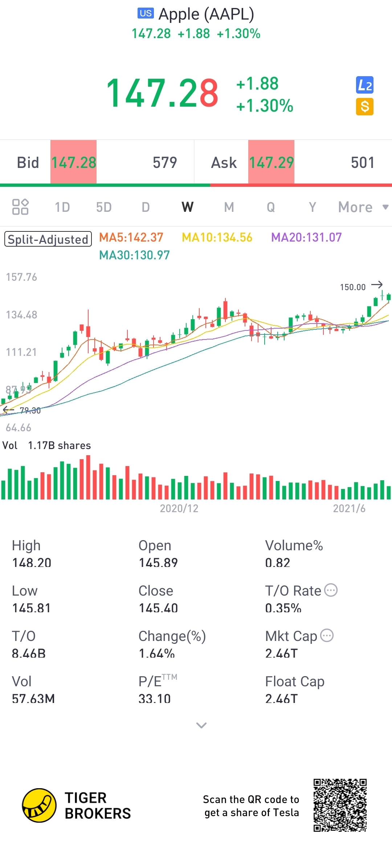Switch chart to 5D timeframe
Screen dimensions: 392x868
click(104, 207)
